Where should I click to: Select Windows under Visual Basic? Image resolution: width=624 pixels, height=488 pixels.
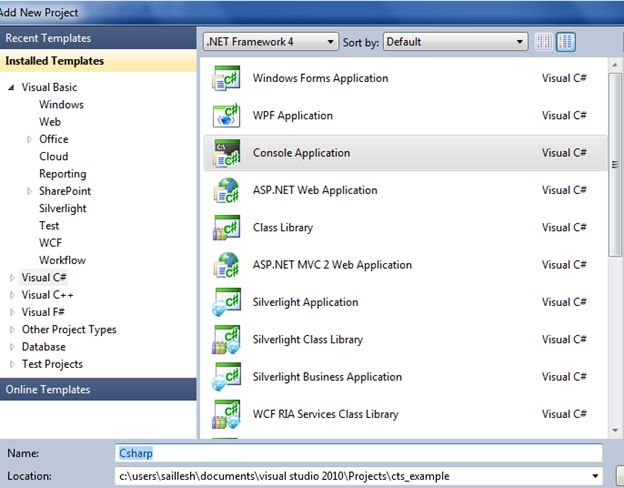point(61,105)
